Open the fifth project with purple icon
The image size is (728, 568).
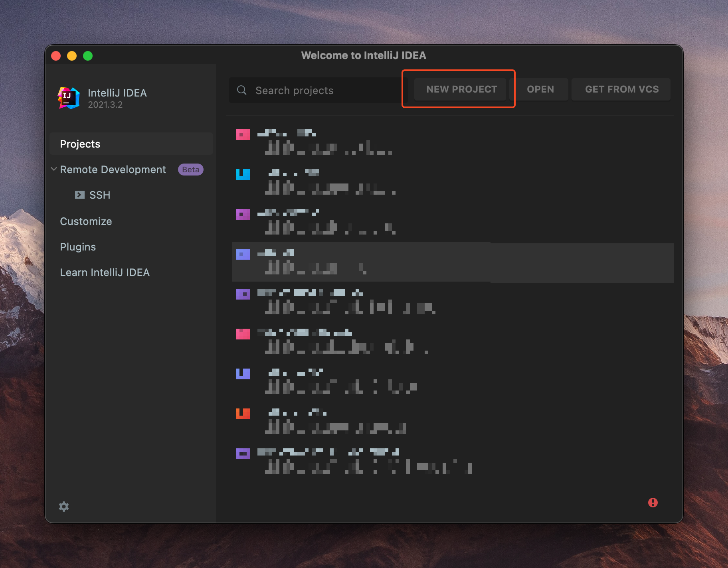[453, 302]
